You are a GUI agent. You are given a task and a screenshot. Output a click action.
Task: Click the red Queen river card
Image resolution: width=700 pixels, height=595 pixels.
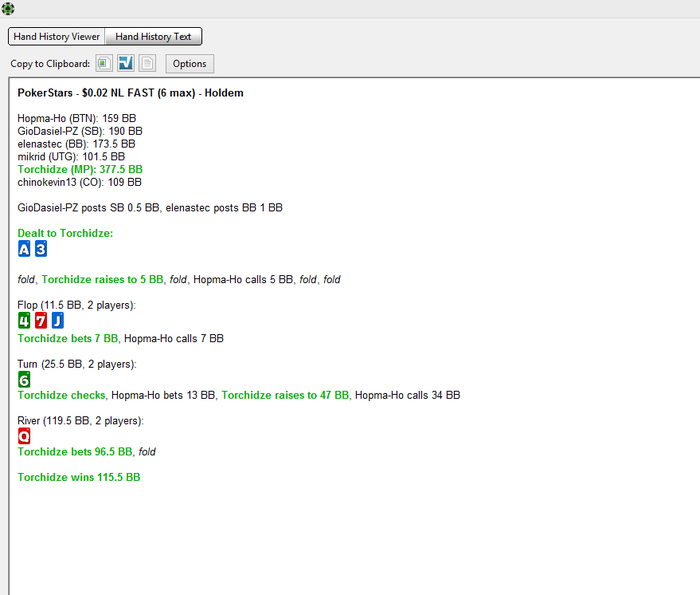(x=24, y=436)
